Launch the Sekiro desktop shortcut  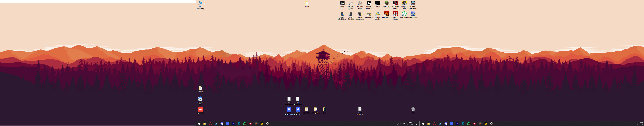pyautogui.click(x=378, y=3)
